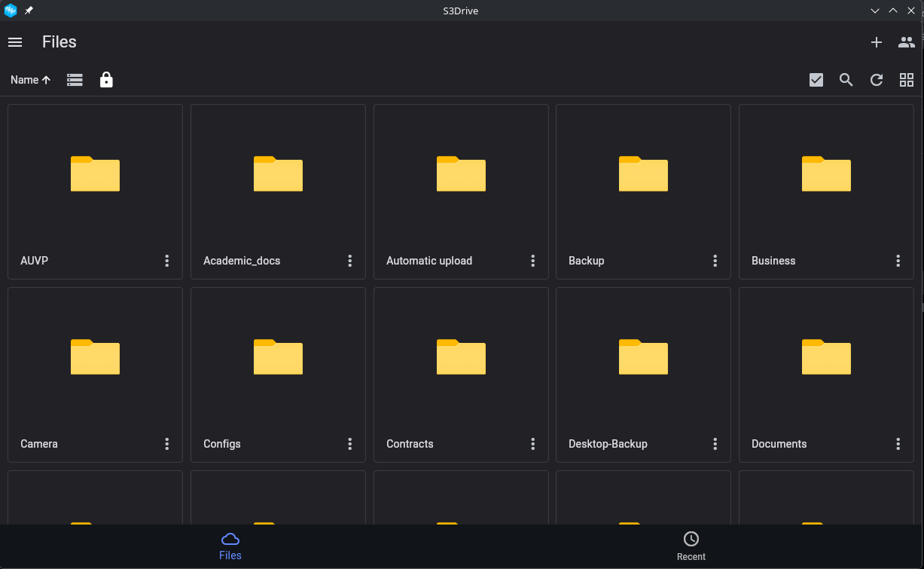Toggle the grid view layout
This screenshot has width=924, height=569.
pos(907,80)
